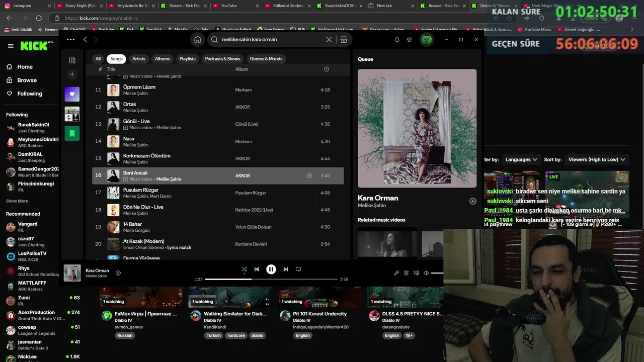Skip to next track
The height and width of the screenshot is (362, 644).
(x=286, y=269)
